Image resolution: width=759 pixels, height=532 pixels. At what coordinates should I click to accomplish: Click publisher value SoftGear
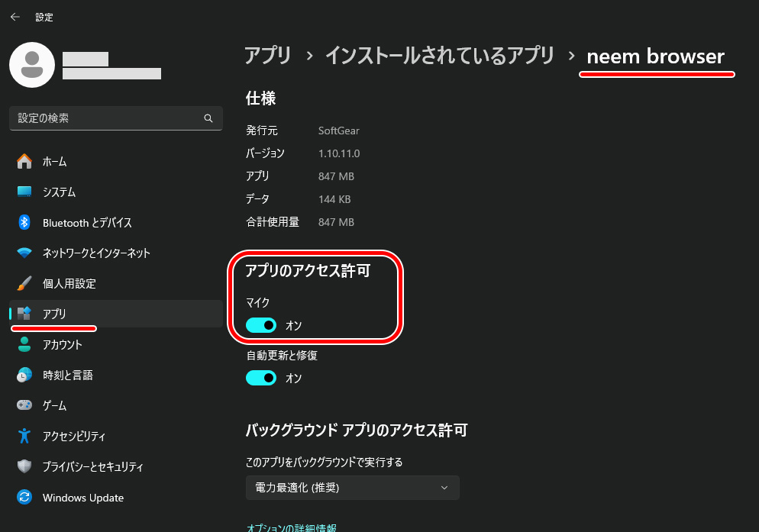339,131
